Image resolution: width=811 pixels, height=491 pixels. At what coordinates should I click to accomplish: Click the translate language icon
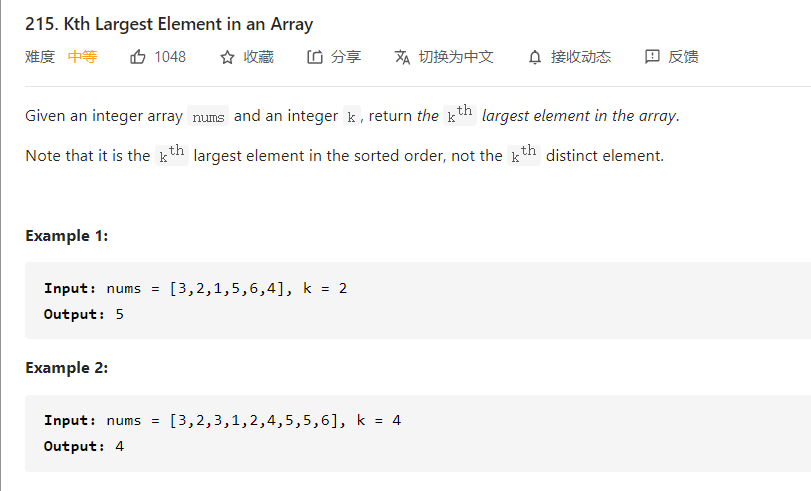pyautogui.click(x=403, y=57)
